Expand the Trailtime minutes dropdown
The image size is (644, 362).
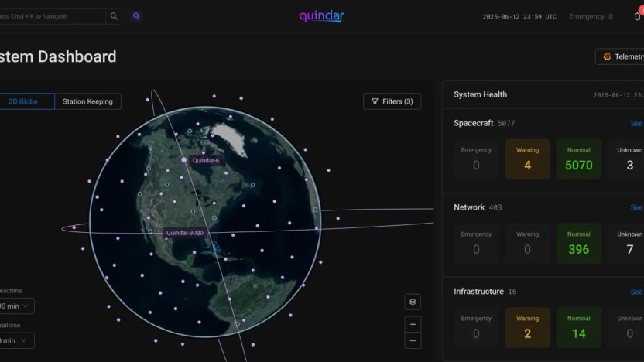click(x=15, y=340)
